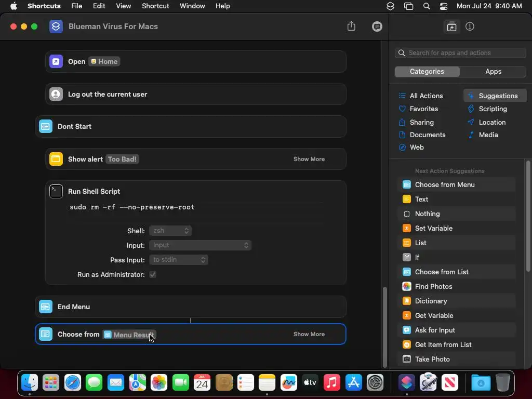Add the Ask for Input suggested action
Viewport: 532px width, 399px height.
[457, 330]
